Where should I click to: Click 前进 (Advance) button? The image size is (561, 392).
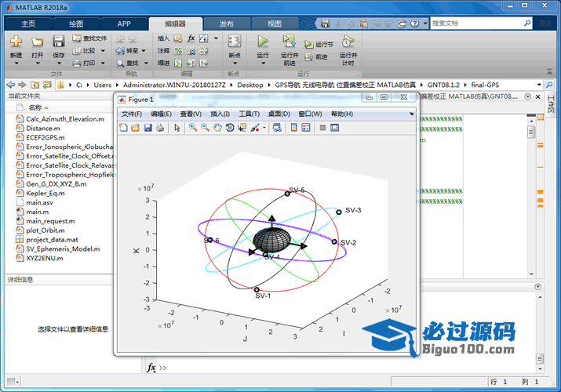point(316,56)
